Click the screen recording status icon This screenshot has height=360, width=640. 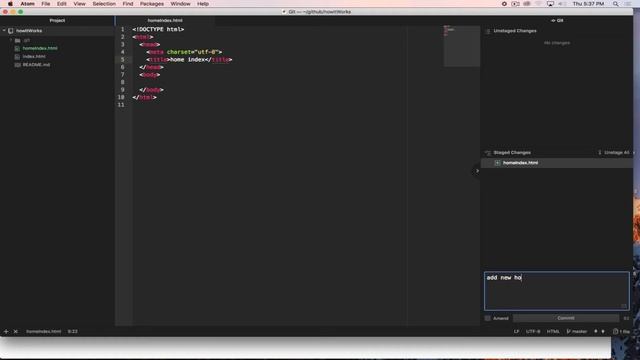click(504, 4)
